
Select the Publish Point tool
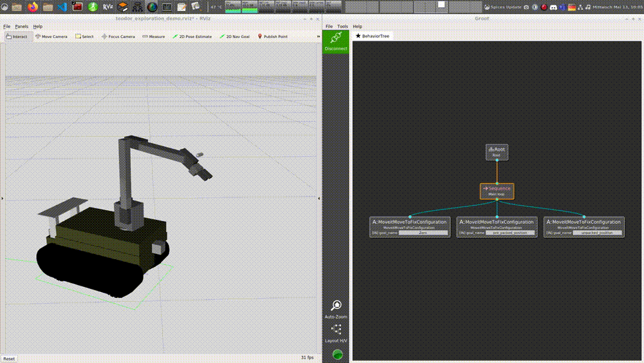click(272, 37)
